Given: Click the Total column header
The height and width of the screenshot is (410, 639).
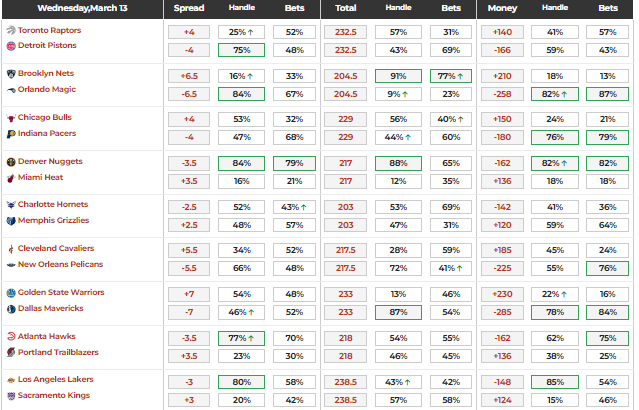Looking at the screenshot, I should (346, 8).
